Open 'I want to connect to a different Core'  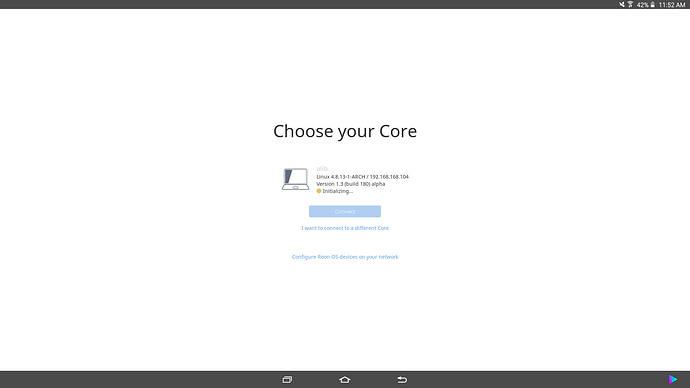tap(345, 228)
